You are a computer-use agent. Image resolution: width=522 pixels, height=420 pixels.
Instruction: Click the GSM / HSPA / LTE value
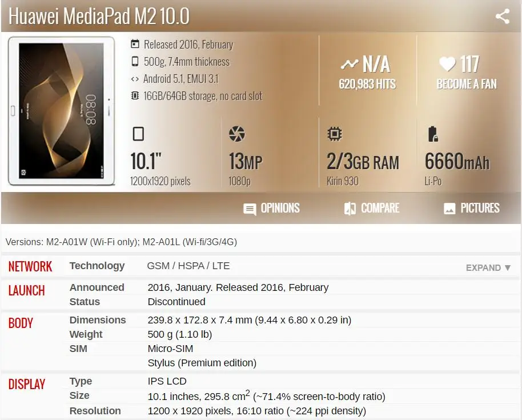click(x=188, y=266)
